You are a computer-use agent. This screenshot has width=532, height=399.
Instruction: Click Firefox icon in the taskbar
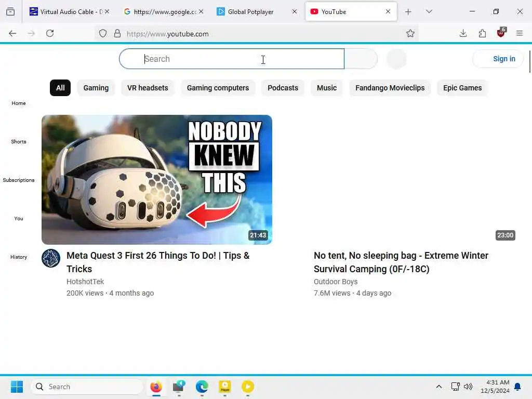(x=156, y=387)
